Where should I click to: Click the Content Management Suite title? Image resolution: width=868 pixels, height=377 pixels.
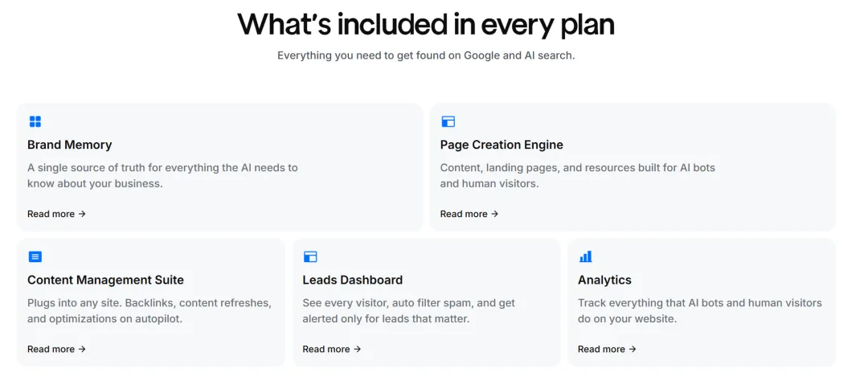pos(105,280)
